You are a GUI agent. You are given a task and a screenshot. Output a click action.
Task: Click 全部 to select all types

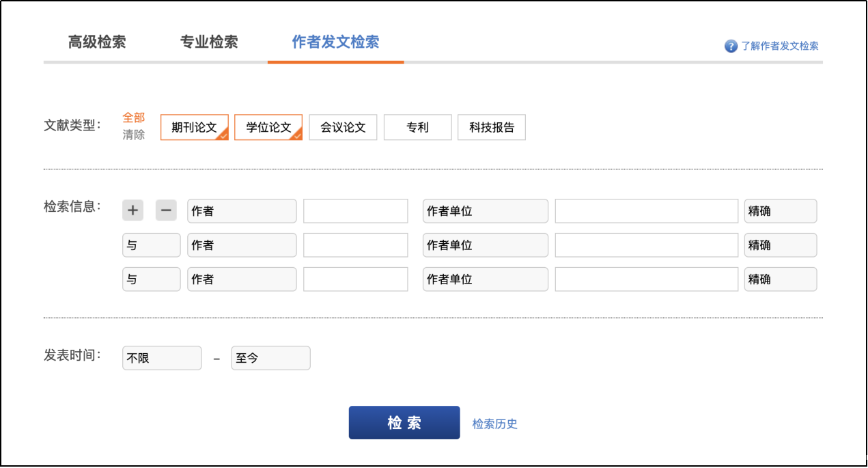click(133, 118)
